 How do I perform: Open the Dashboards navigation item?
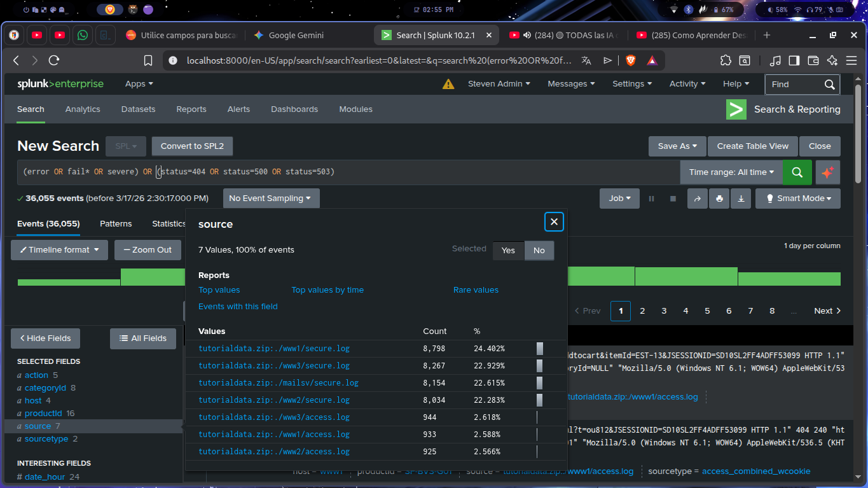(x=294, y=109)
